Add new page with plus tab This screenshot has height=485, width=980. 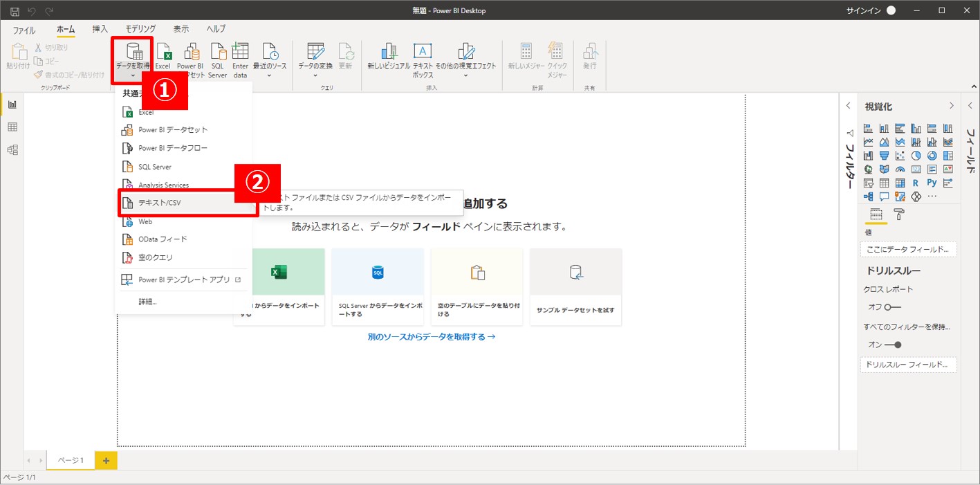click(x=106, y=461)
